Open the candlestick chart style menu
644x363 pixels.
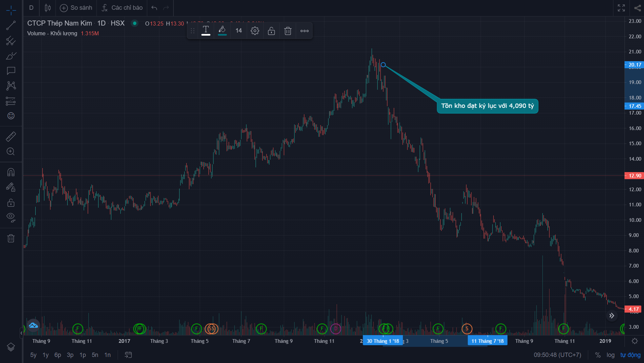click(48, 8)
